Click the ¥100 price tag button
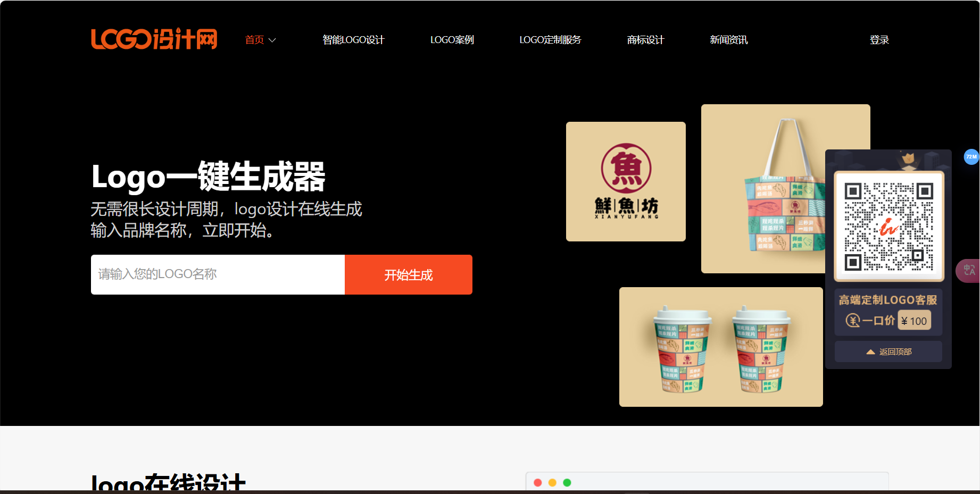Screen dimensions: 980x494 tap(914, 320)
